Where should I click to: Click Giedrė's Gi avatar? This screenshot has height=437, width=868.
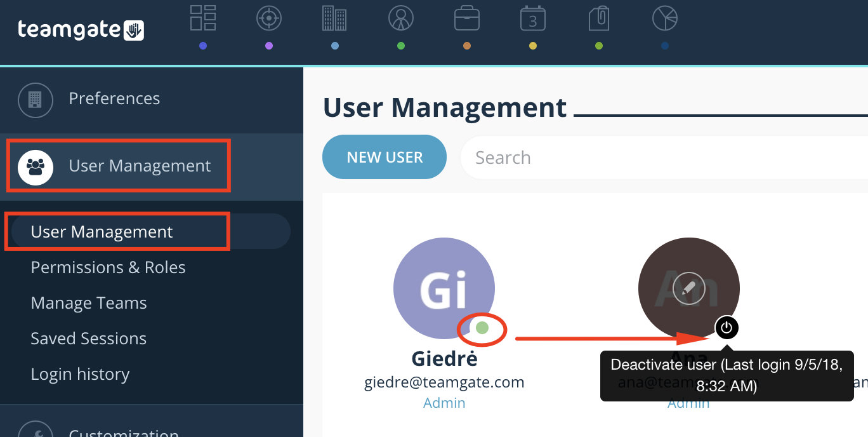pos(444,288)
